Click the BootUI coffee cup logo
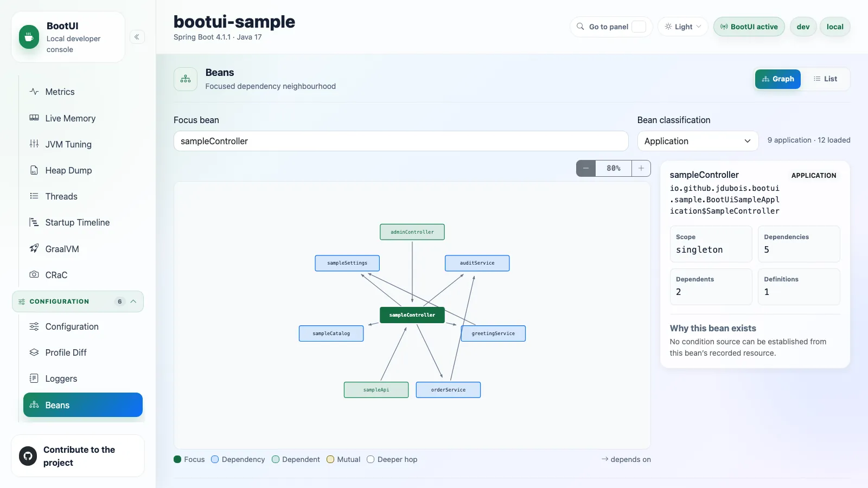The height and width of the screenshot is (488, 868). pos(29,37)
